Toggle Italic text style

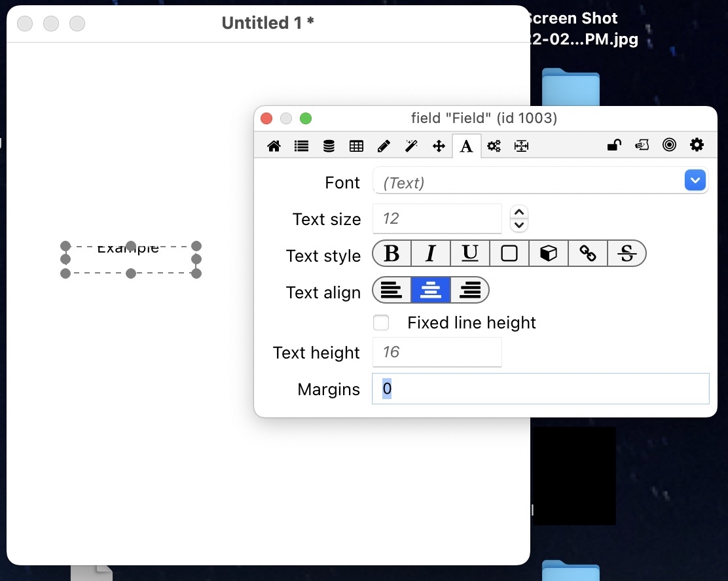pos(431,254)
